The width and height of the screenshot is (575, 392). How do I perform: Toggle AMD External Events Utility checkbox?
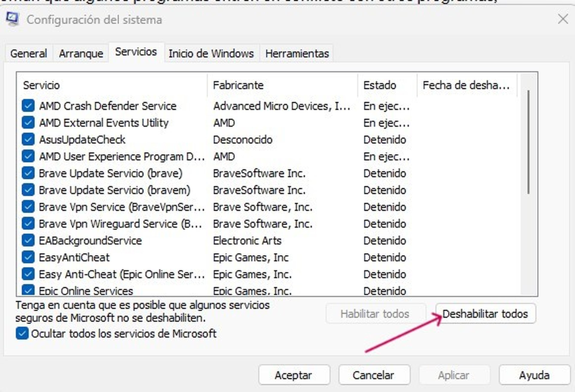tap(28, 123)
